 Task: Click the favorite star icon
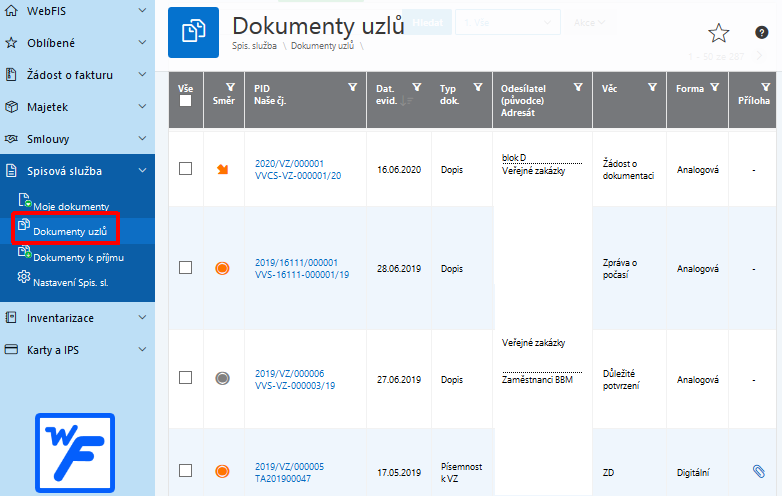(x=718, y=33)
